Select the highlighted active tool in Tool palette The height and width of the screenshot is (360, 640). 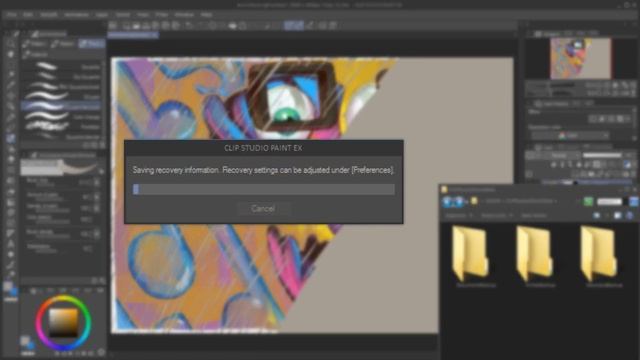[x=11, y=139]
